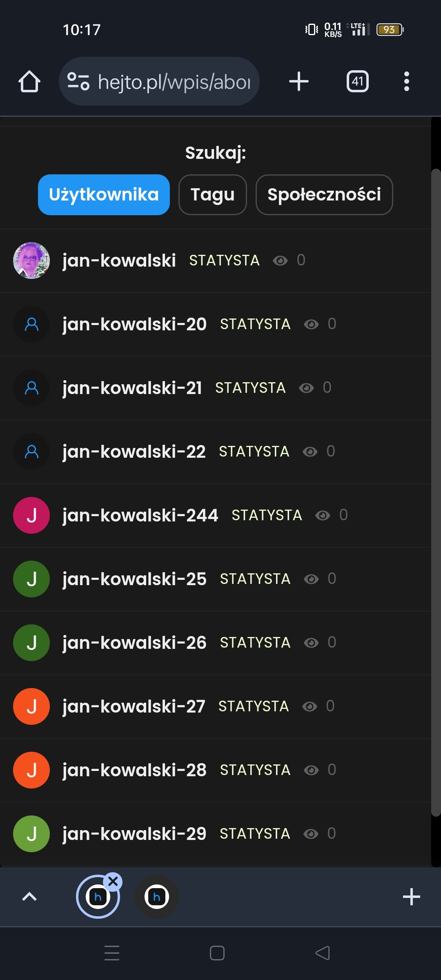This screenshot has height=980, width=441.
Task: Switch to the second hejto tab
Action: (x=157, y=897)
